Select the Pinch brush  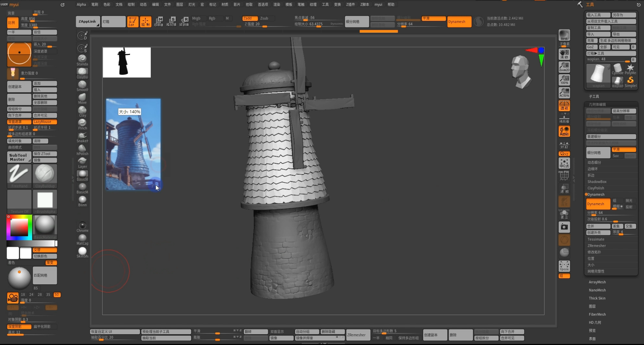[82, 124]
